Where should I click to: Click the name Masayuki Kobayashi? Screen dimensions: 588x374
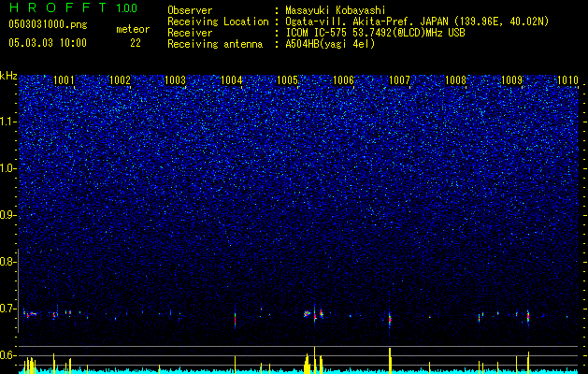[336, 11]
